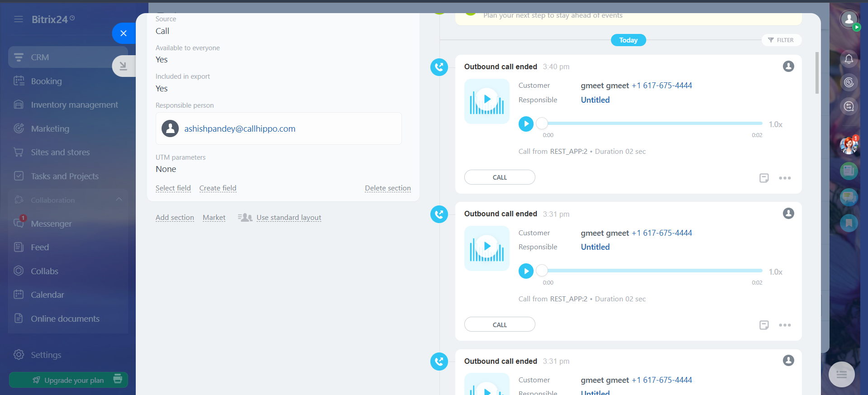This screenshot has height=395, width=868.
Task: Open the spiral CoPilot icon in right panel
Action: (849, 82)
